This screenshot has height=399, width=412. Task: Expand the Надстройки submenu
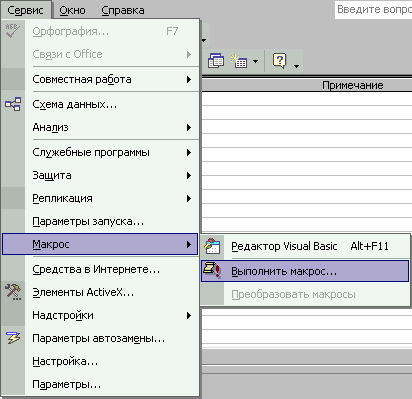pyautogui.click(x=189, y=315)
